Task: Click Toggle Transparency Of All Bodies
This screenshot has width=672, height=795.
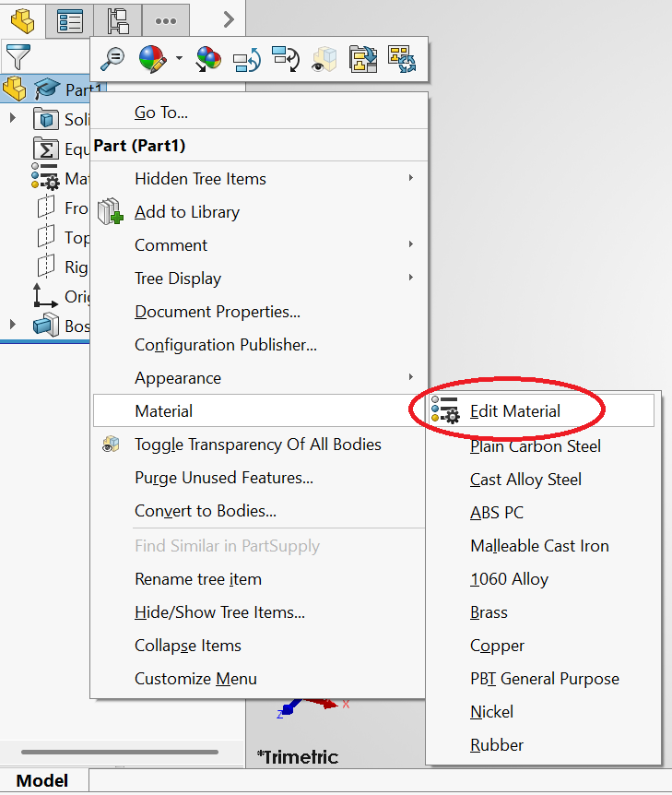Action: point(259,445)
